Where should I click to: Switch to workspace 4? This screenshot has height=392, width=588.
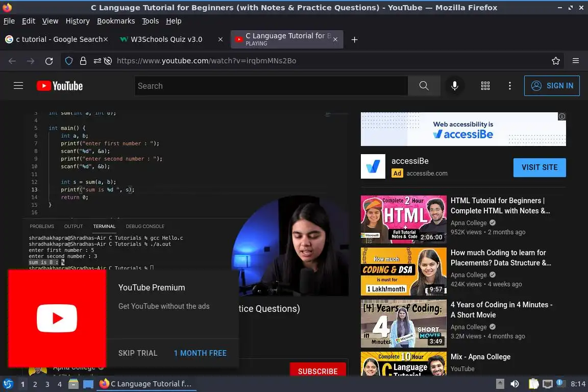click(x=59, y=384)
